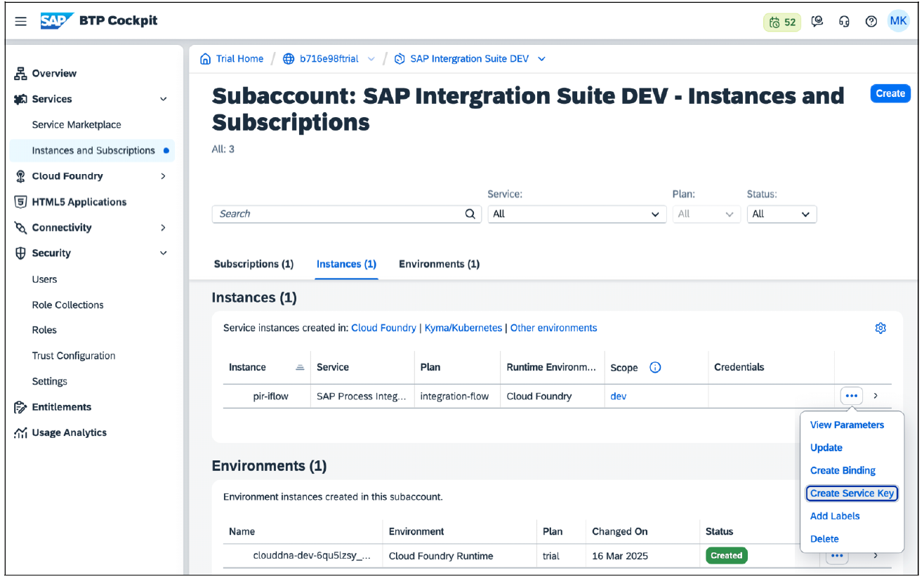Click the Scope info icon

[655, 367]
